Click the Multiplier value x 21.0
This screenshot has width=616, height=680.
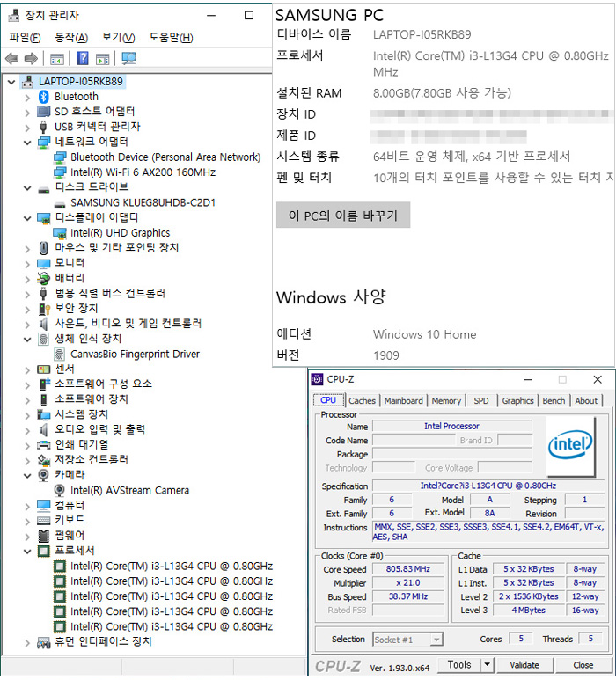tap(407, 582)
